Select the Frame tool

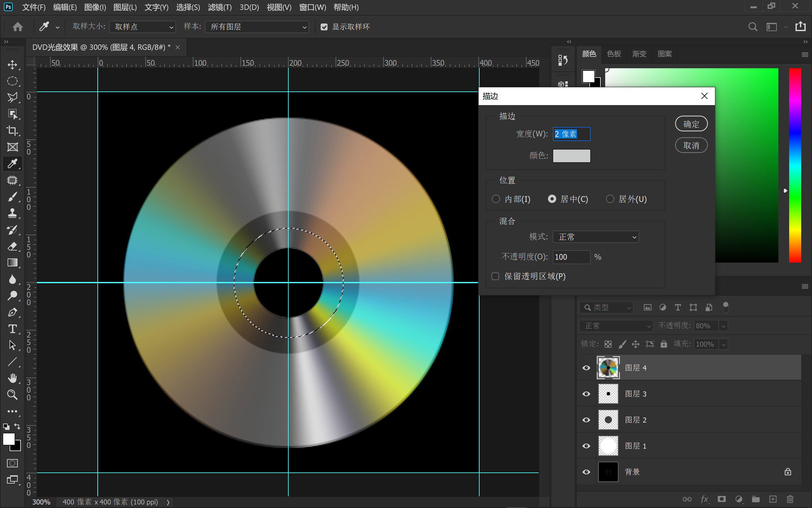point(12,147)
